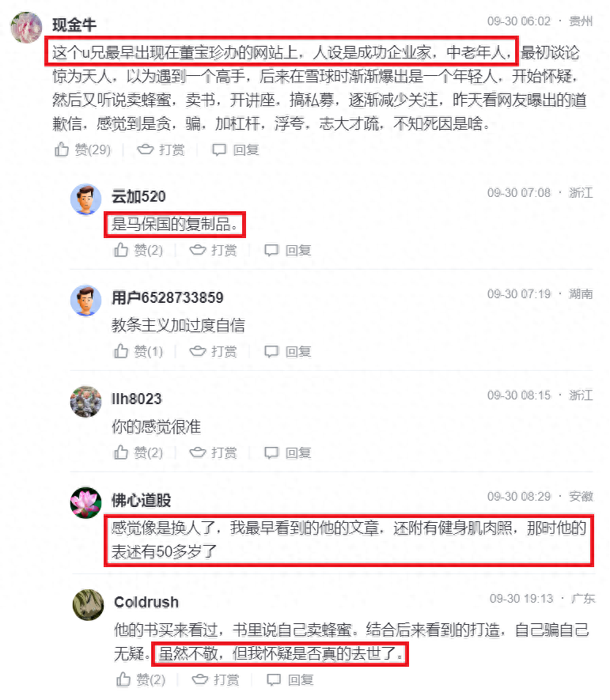Click the tip icon under 现金牛's comment

[145, 149]
